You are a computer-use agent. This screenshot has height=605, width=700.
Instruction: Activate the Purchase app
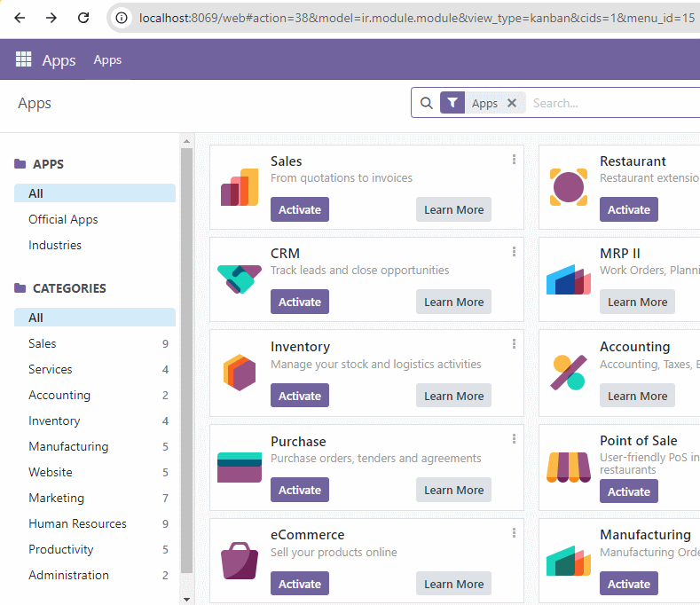300,490
